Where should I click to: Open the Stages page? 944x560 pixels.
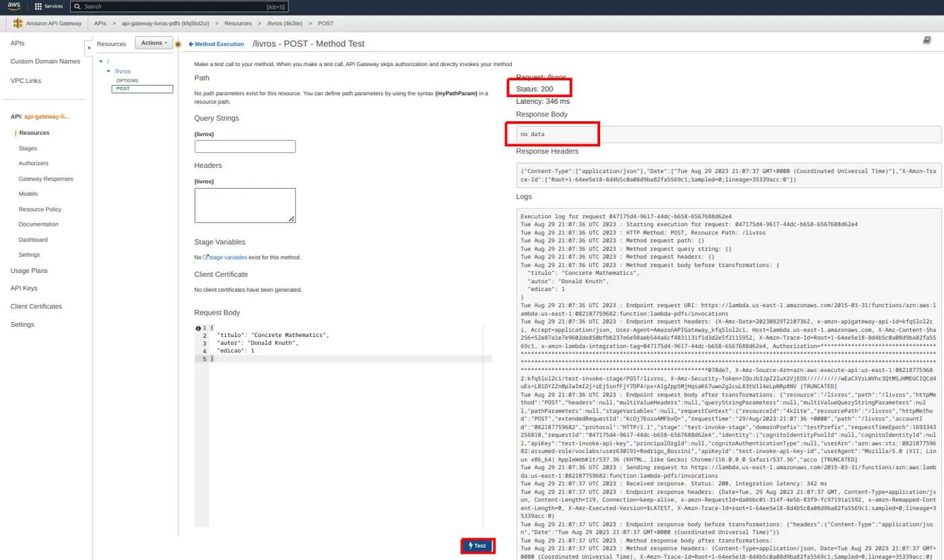tap(28, 148)
